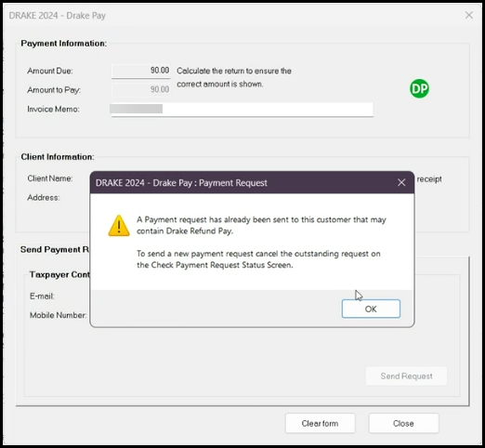Screen dimensions: 485x448
Task: Click the partially hidden receipt option label
Action: pyautogui.click(x=429, y=179)
